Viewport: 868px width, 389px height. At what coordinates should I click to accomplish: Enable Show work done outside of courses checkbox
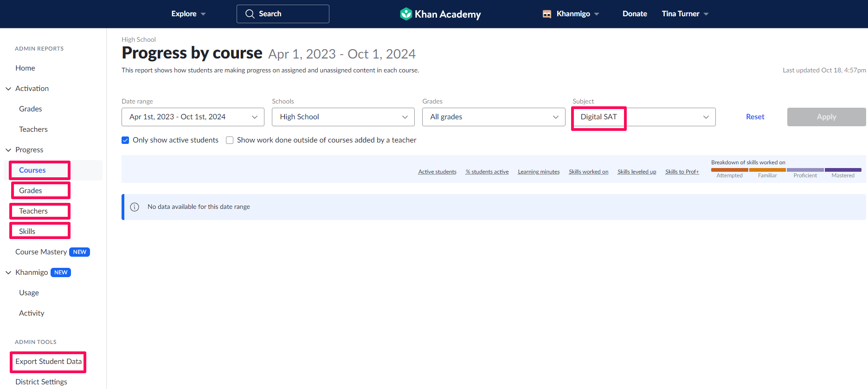[x=230, y=140]
